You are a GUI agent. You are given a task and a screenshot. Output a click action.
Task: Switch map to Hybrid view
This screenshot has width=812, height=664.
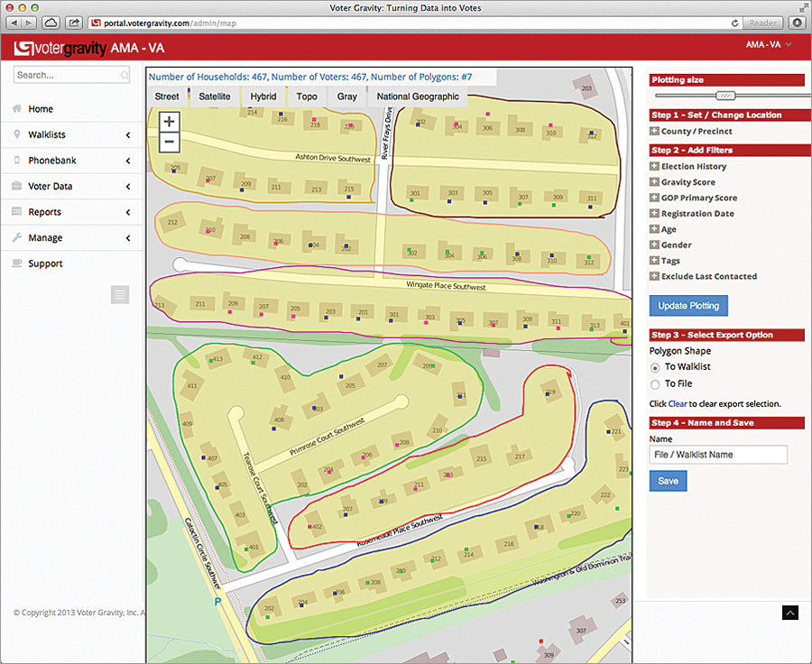click(263, 97)
